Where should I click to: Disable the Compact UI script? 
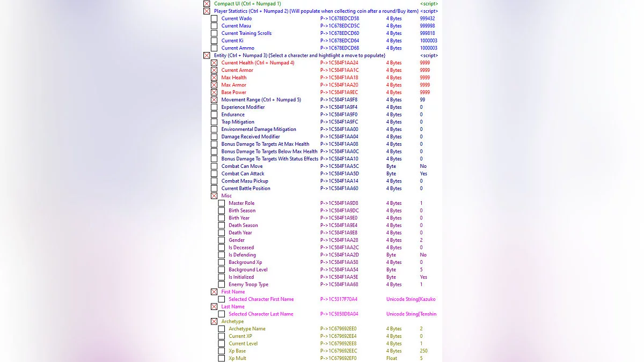tap(207, 3)
